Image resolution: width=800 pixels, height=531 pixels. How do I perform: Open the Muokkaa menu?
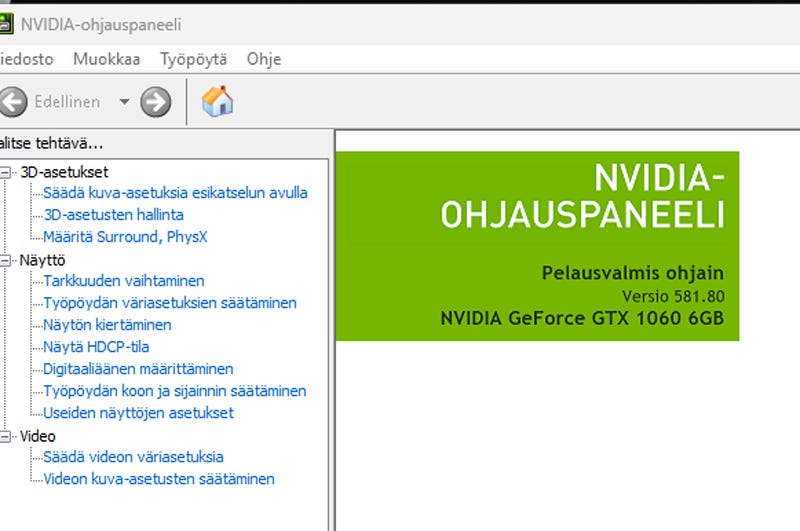click(x=107, y=59)
